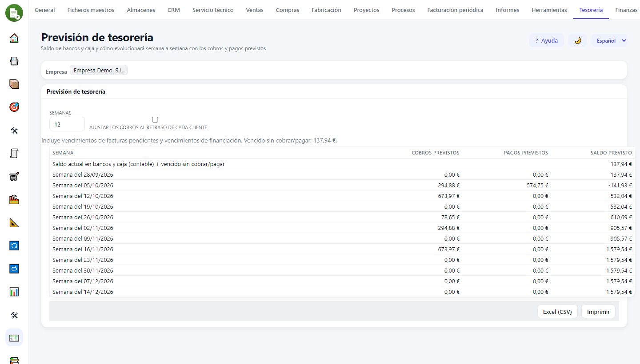Open the Procesos menu
The width and height of the screenshot is (640, 364).
click(404, 10)
